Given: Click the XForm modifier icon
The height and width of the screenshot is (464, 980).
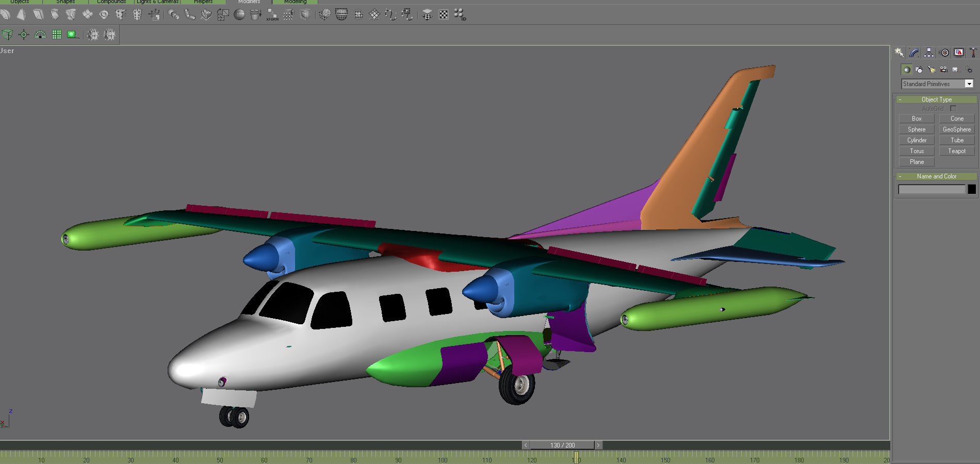Looking at the screenshot, I should 272,15.
